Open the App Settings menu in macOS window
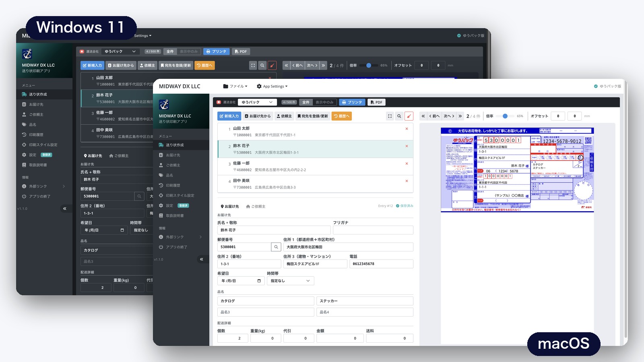This screenshot has height=362, width=644. point(272,86)
